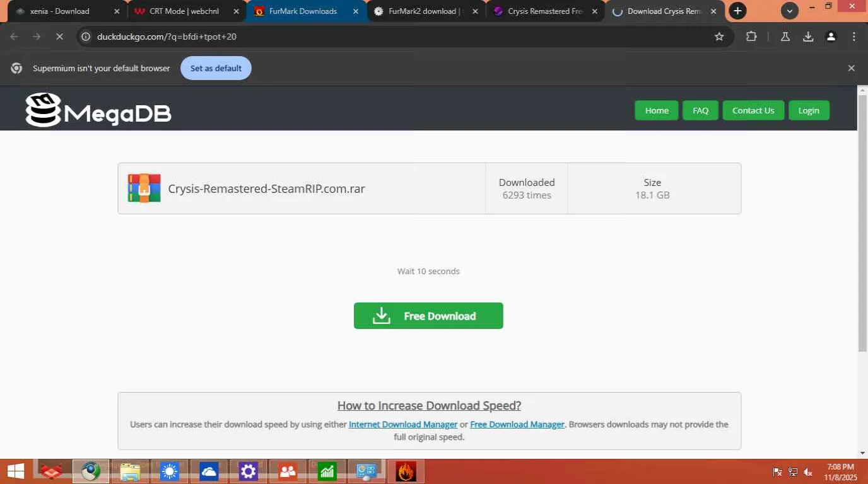Switch to the FurMark2 download tab
868x484 pixels.
426,11
